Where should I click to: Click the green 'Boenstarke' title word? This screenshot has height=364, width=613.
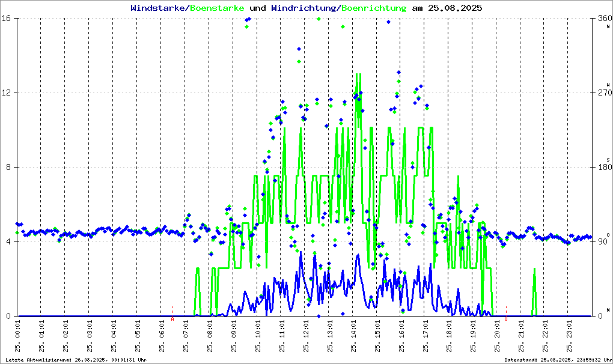[218, 8]
